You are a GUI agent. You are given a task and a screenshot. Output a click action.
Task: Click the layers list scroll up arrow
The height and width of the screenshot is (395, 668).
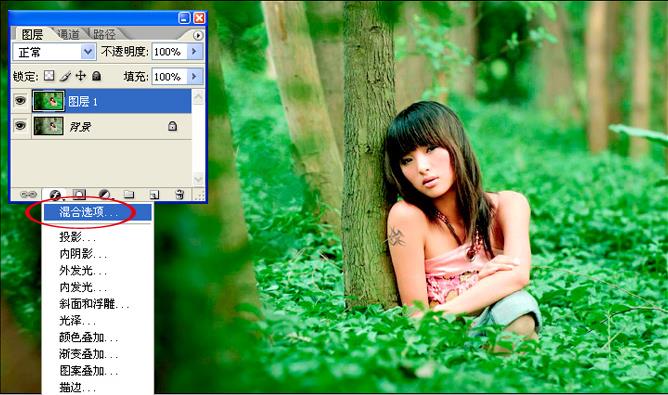click(x=198, y=97)
